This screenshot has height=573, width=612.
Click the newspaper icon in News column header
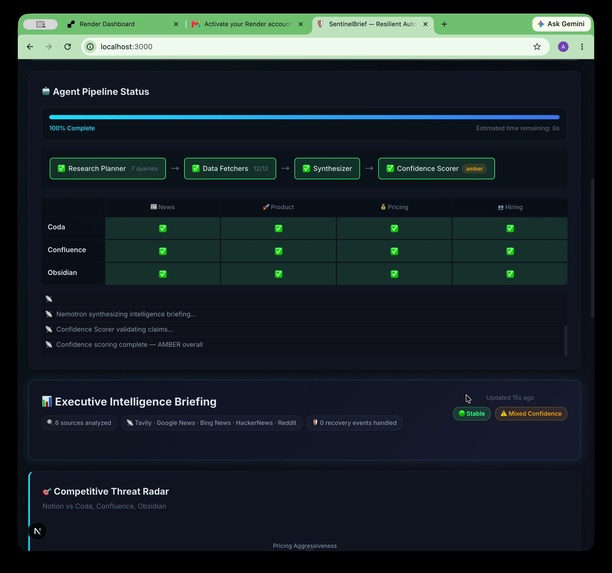click(153, 207)
